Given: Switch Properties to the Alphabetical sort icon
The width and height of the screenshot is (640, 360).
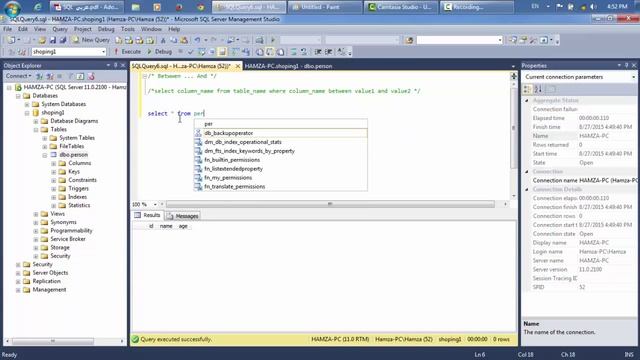Looking at the screenshot, I should (538, 89).
